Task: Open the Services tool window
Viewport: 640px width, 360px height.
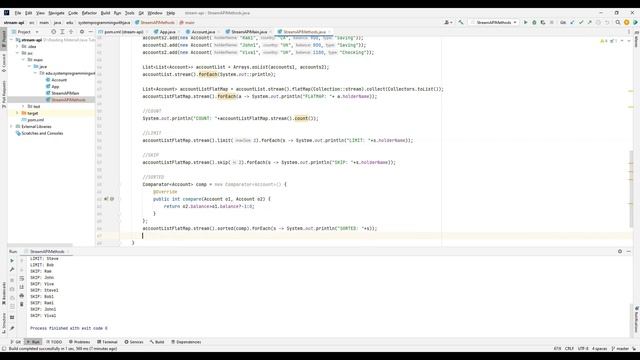Action: (x=134, y=342)
